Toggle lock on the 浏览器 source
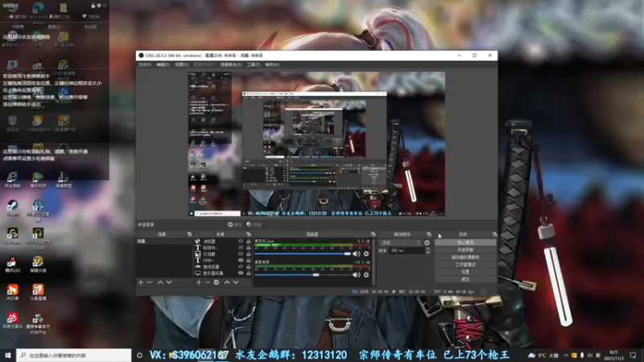The width and height of the screenshot is (644, 362). pos(248,241)
